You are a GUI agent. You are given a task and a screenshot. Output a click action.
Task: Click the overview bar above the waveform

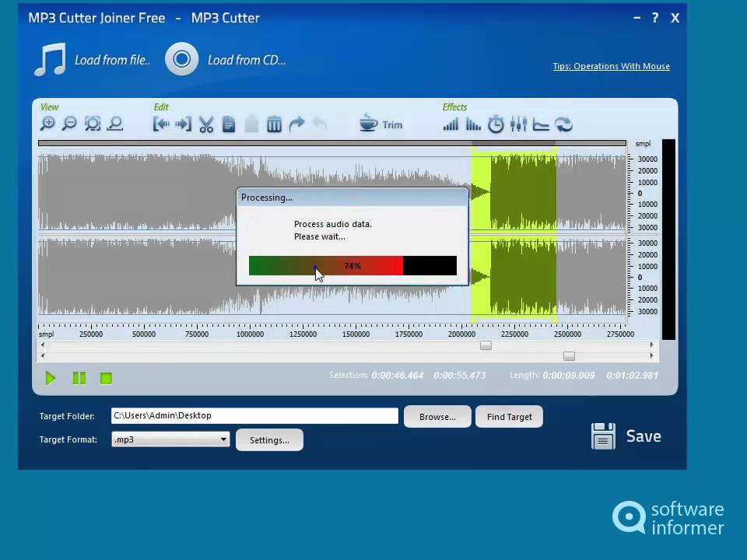pos(332,143)
